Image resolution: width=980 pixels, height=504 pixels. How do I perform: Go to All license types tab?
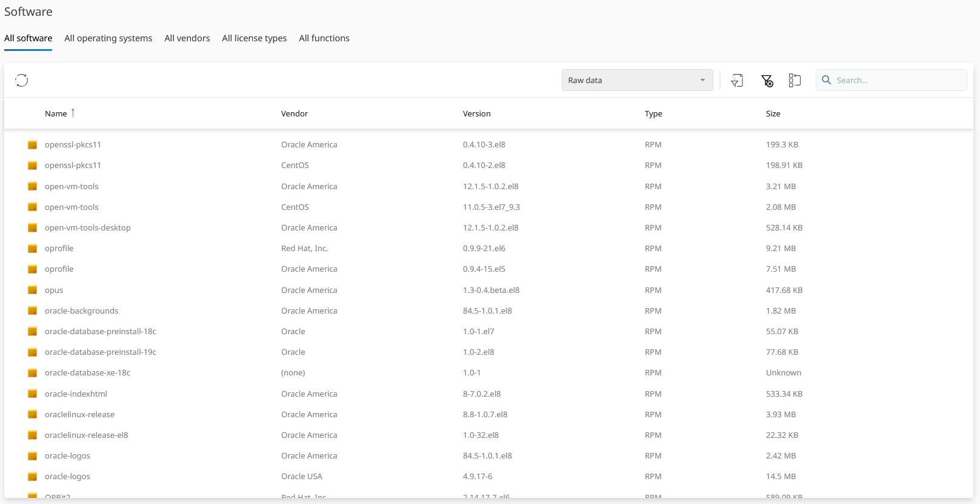(x=255, y=38)
